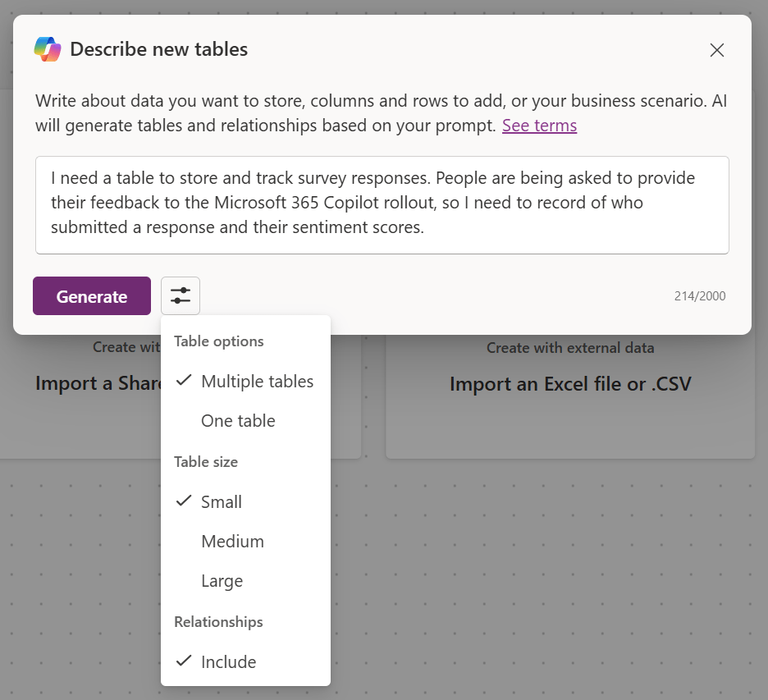The width and height of the screenshot is (768, 700).
Task: Click the Table options section header
Action: tap(219, 341)
